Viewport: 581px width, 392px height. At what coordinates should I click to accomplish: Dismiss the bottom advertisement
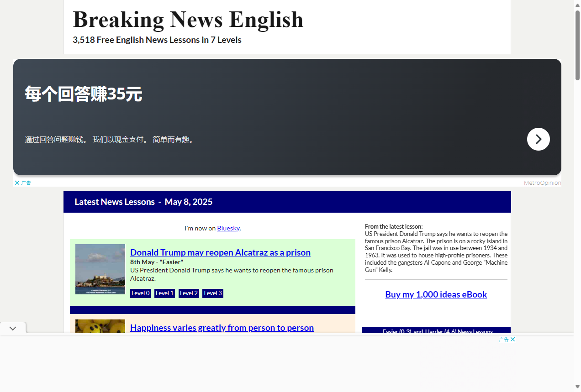pos(512,340)
